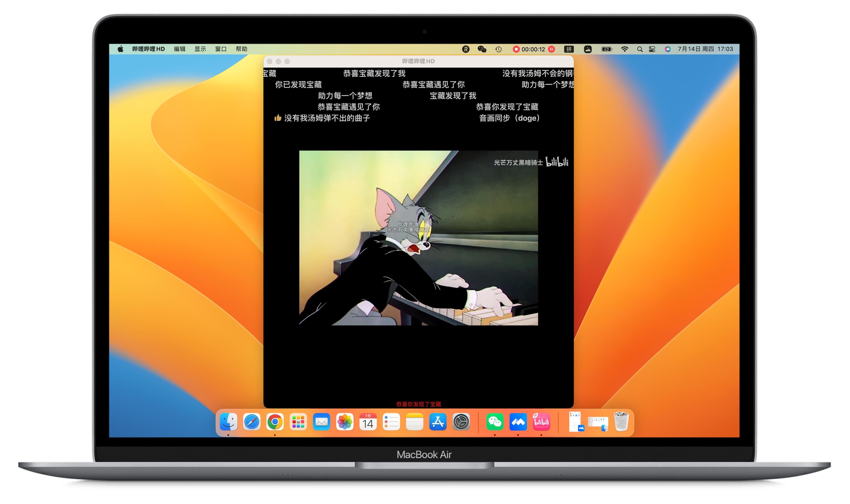This screenshot has width=850, height=504.
Task: Open the Time Machine menu bar icon
Action: point(499,49)
